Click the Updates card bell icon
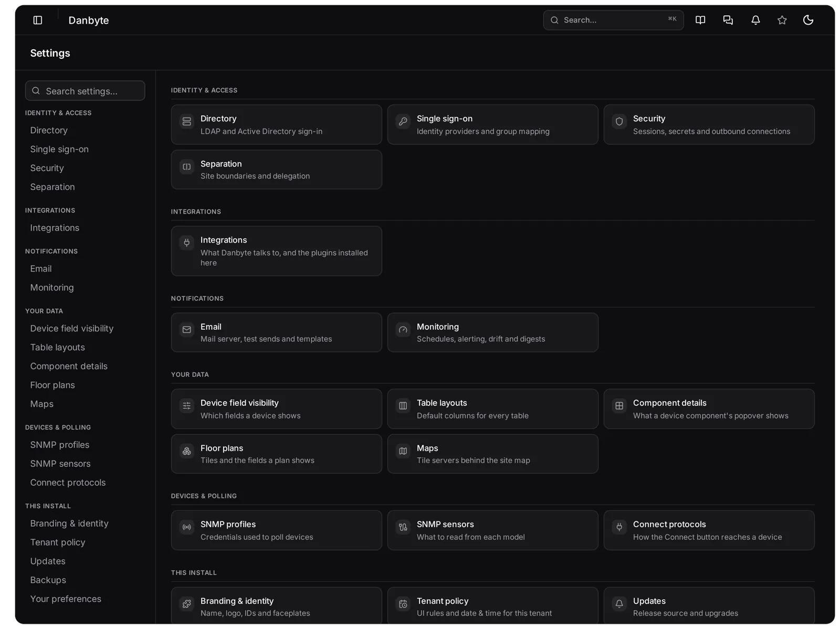 click(x=619, y=604)
